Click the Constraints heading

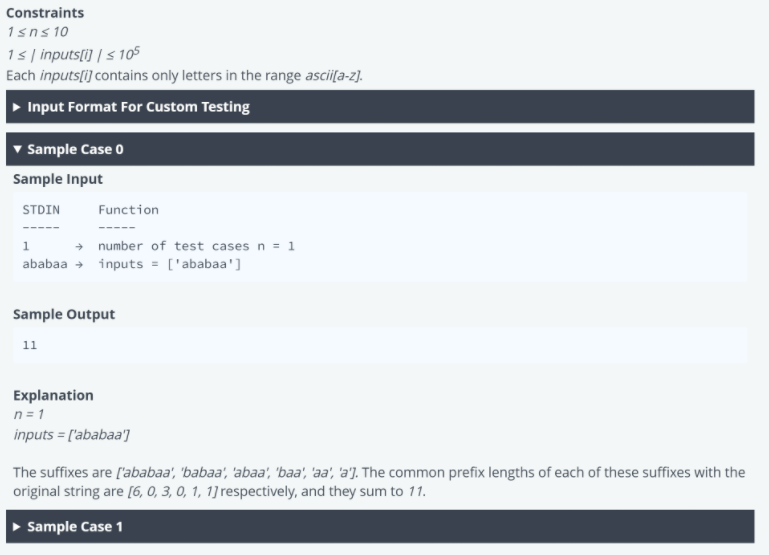point(45,13)
